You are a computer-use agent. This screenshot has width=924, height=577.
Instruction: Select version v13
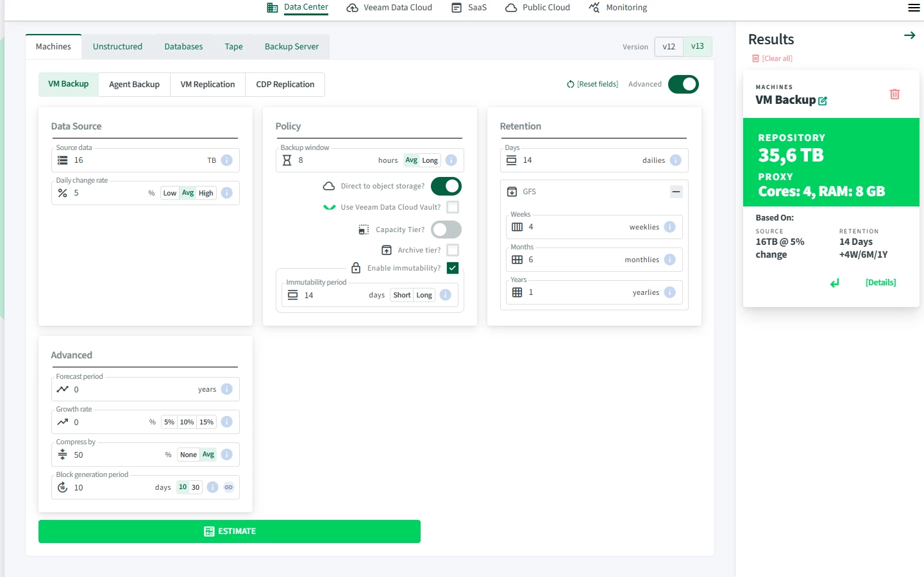point(698,47)
